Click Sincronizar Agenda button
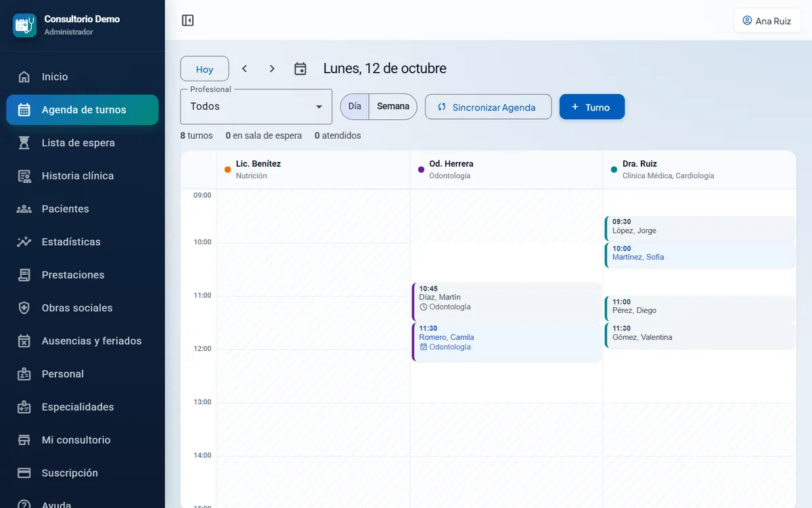The image size is (812, 508). 489,107
